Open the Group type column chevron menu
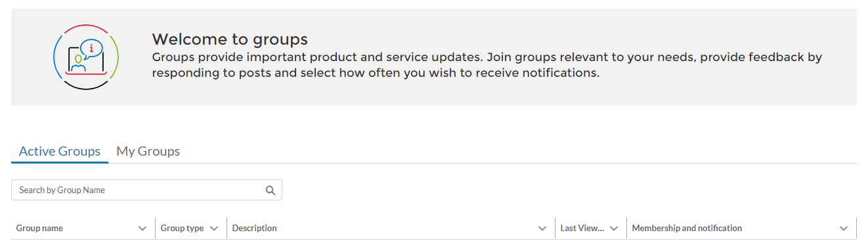The image size is (868, 243). (214, 229)
